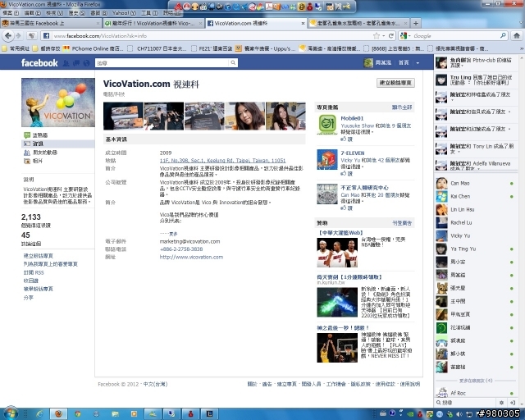Click the Firefox back arrow button
525x420 pixels.
8,35
